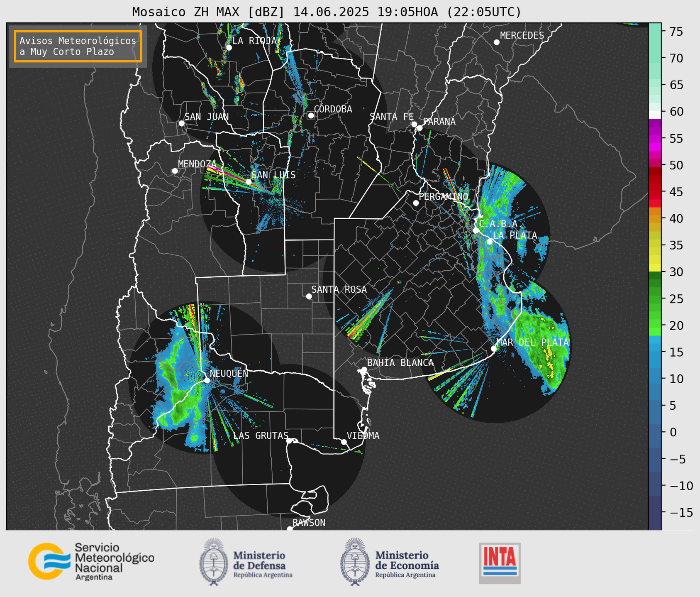This screenshot has height=597, width=700.
Task: Click the PERGAMINO city label
Action: (444, 196)
